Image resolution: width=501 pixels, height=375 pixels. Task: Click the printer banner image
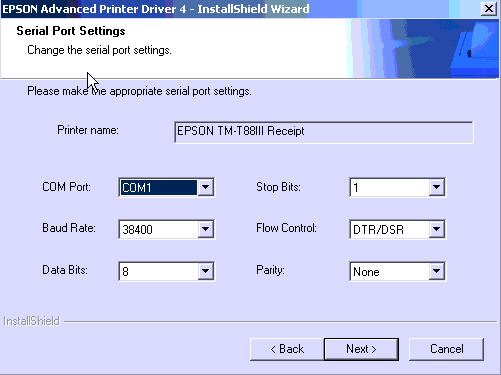[x=423, y=49]
